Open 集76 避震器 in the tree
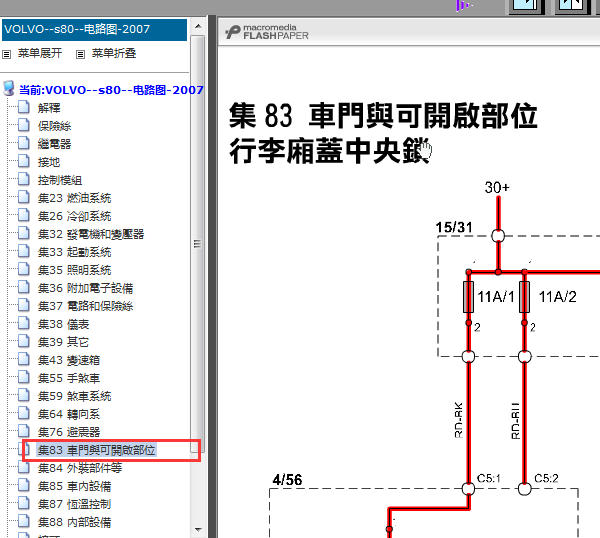The image size is (600, 538). tap(69, 432)
